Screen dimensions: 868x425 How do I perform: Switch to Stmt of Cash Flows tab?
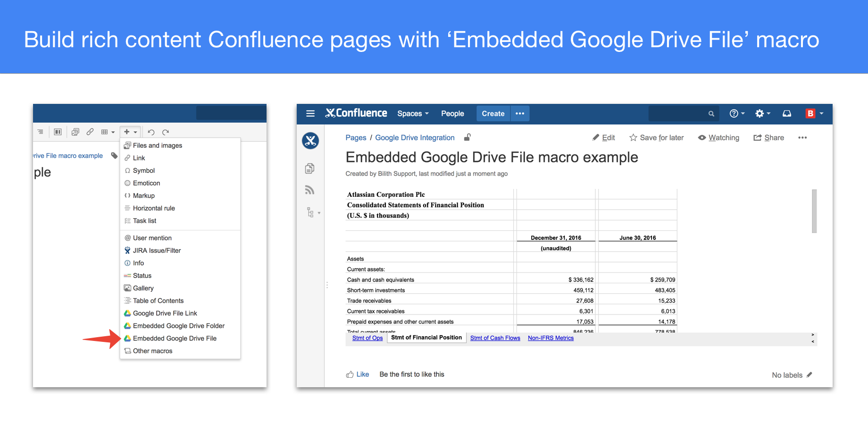pyautogui.click(x=495, y=338)
